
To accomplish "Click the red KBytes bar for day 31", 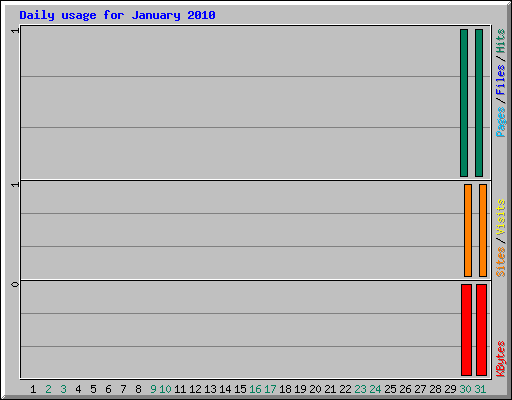I will point(481,330).
